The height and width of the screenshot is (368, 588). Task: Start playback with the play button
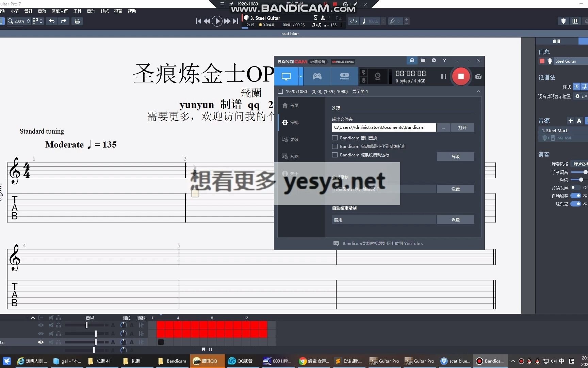[217, 21]
